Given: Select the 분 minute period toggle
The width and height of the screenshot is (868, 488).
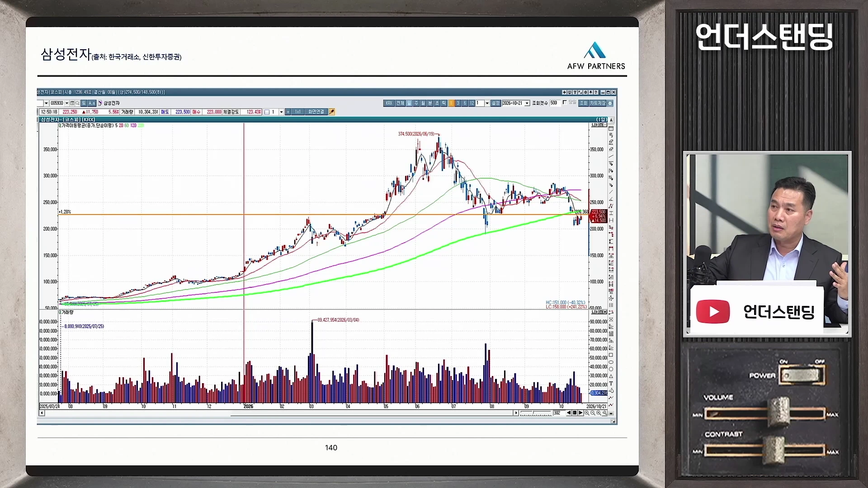Looking at the screenshot, I should point(430,103).
